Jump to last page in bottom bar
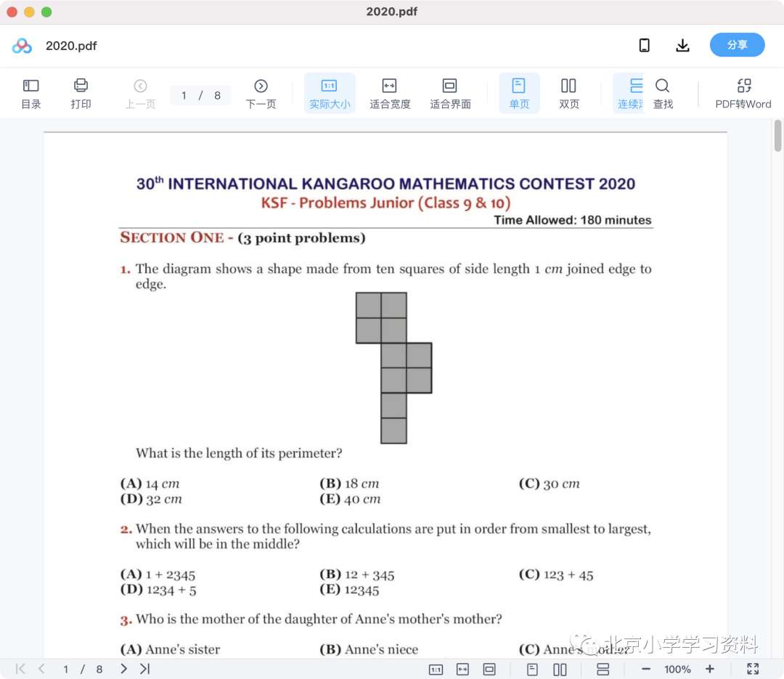 tap(145, 669)
